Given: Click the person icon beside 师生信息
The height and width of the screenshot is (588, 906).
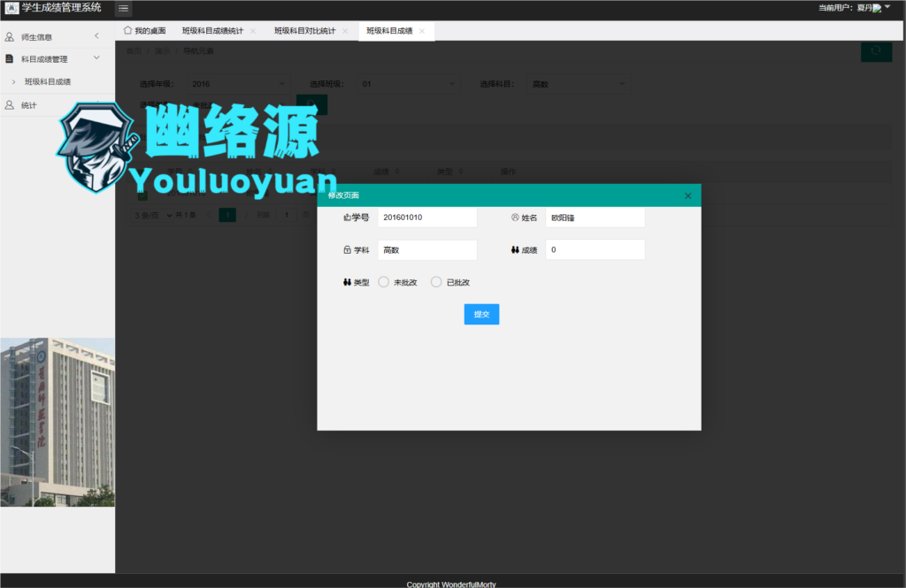Looking at the screenshot, I should [11, 37].
